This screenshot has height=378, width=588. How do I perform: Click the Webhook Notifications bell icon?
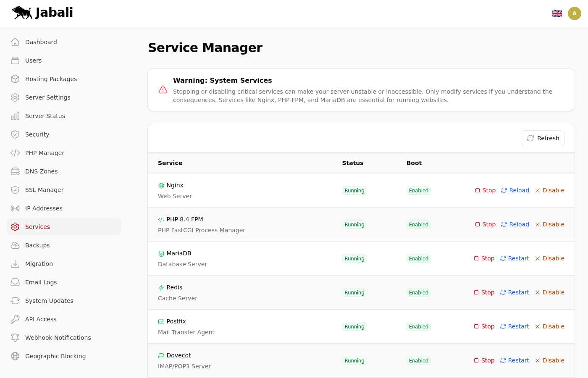15,338
